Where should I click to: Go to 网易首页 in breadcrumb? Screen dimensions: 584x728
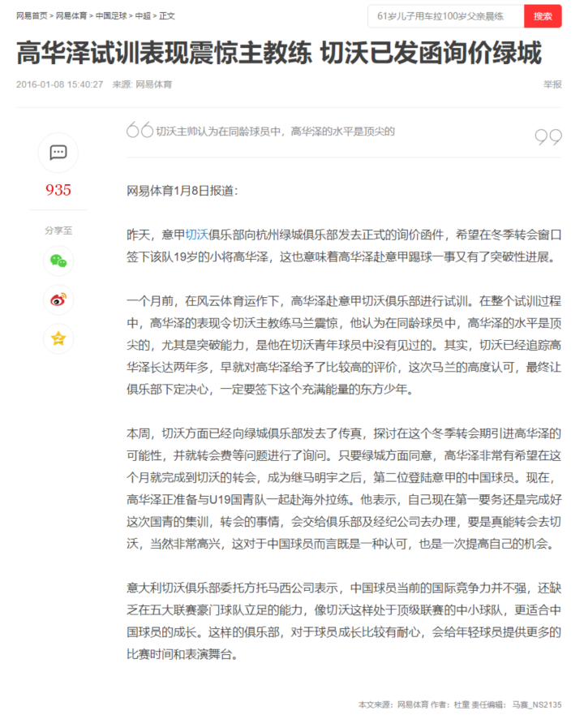coord(32,16)
